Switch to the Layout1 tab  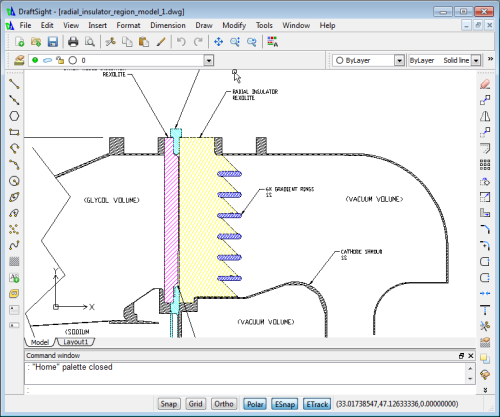(75, 342)
